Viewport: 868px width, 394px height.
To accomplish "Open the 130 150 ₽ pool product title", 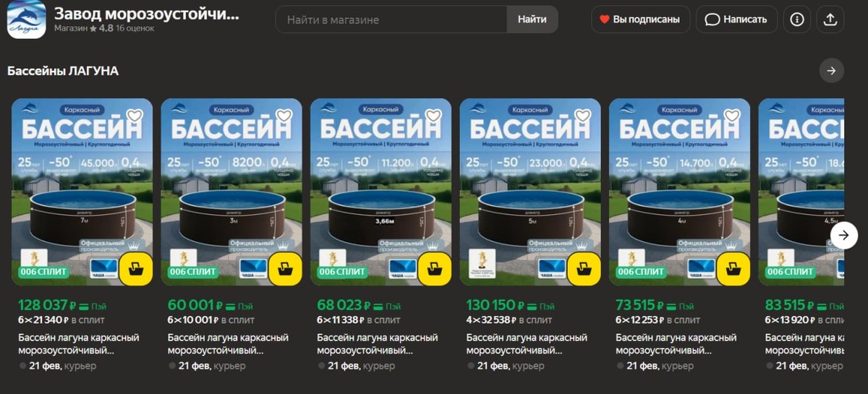I will pyautogui.click(x=527, y=344).
